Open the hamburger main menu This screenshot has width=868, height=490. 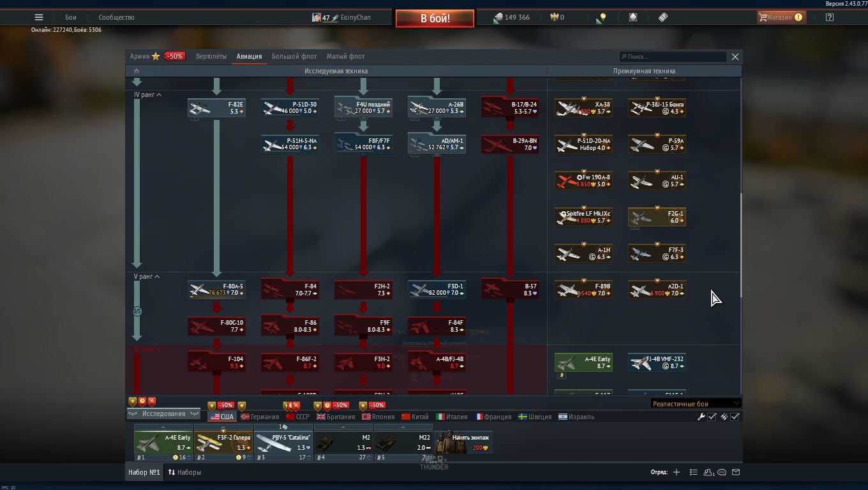tap(39, 18)
